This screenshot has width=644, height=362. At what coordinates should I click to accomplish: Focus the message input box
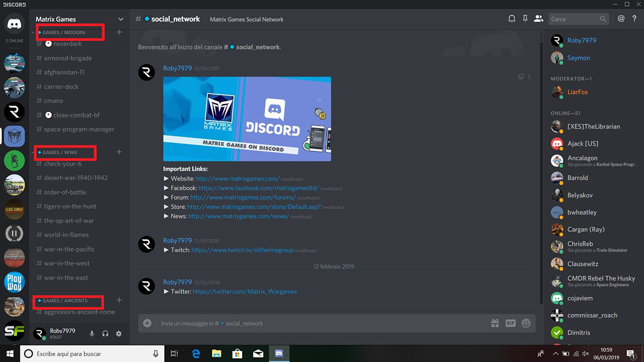322,323
